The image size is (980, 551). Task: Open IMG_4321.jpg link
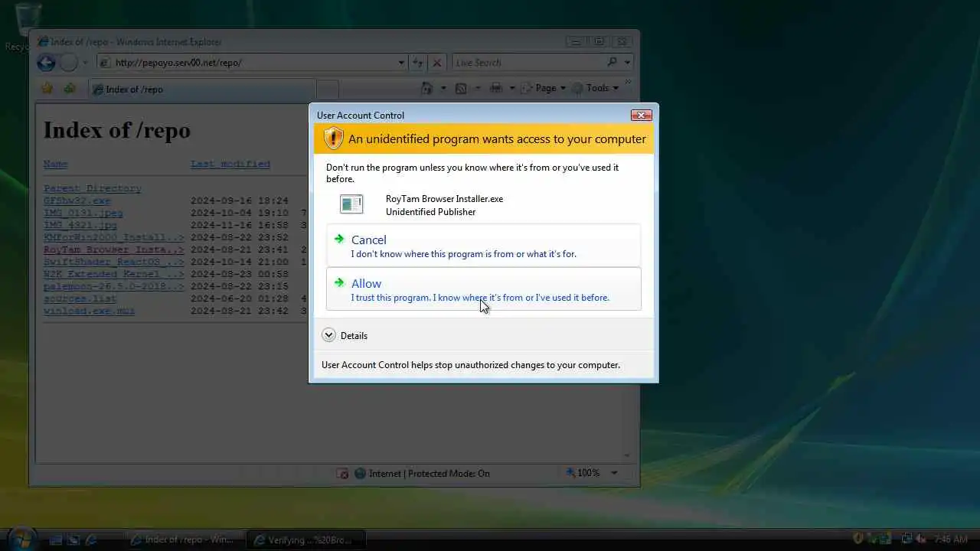pos(80,225)
